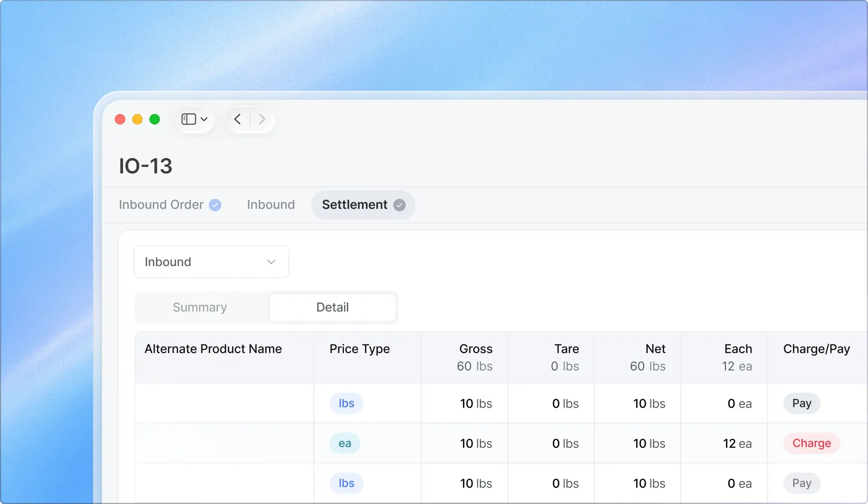868x504 pixels.
Task: Click the ea price type tag
Action: tap(345, 443)
